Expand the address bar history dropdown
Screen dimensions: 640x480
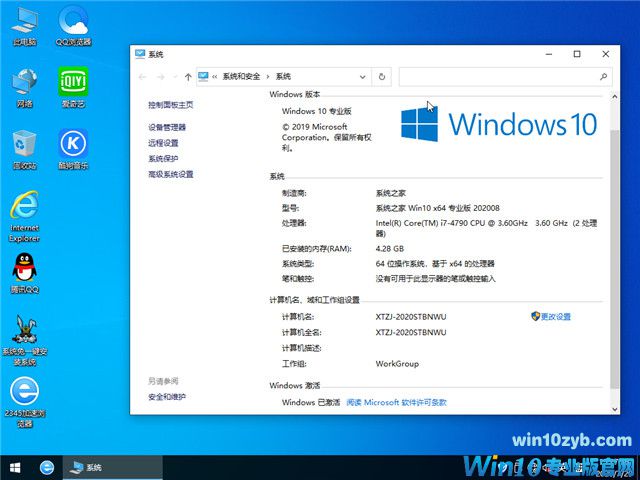[362, 77]
